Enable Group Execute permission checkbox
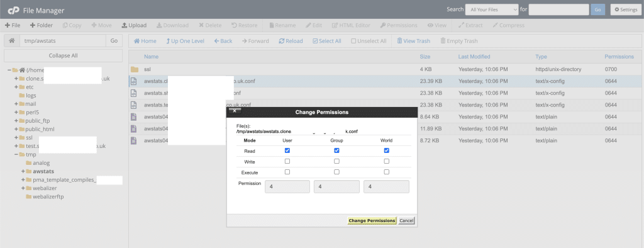This screenshot has height=248, width=644. pyautogui.click(x=337, y=172)
